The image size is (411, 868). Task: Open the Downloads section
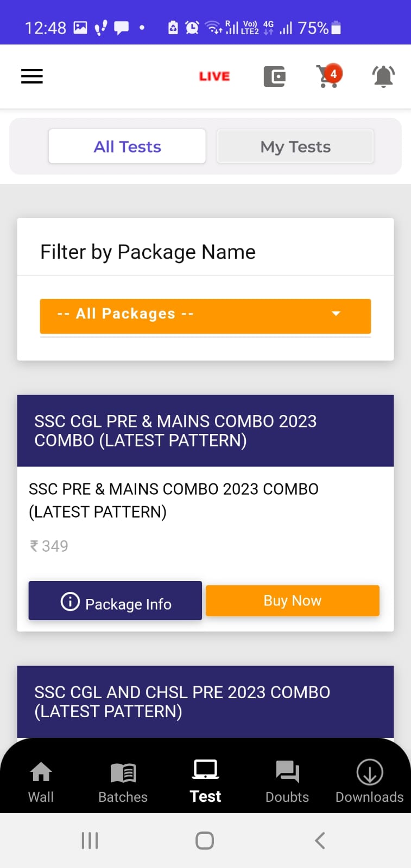point(370,782)
